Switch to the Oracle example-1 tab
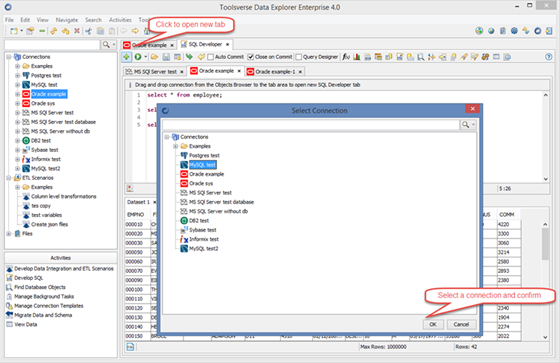Image resolution: width=560 pixels, height=363 pixels. tap(275, 72)
